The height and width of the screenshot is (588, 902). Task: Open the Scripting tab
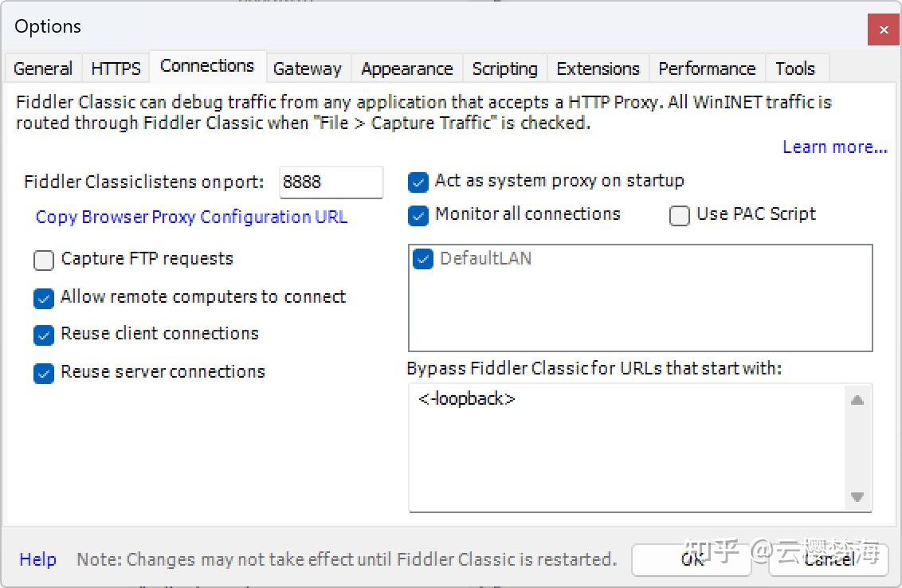[504, 69]
